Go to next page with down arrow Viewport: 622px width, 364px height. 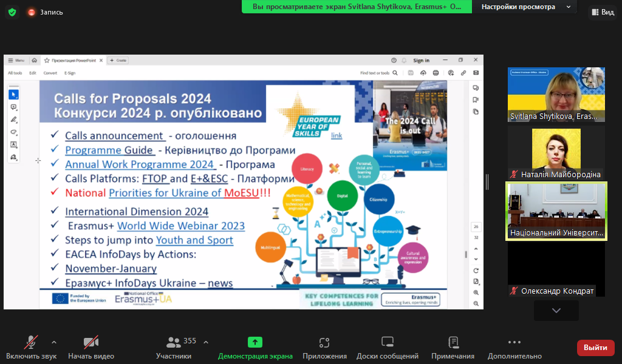[476, 259]
